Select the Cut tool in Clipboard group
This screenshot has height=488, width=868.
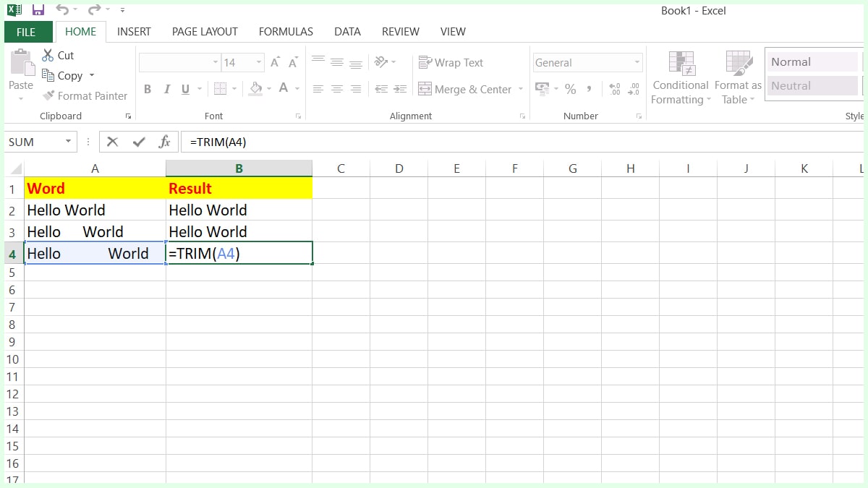click(x=58, y=55)
